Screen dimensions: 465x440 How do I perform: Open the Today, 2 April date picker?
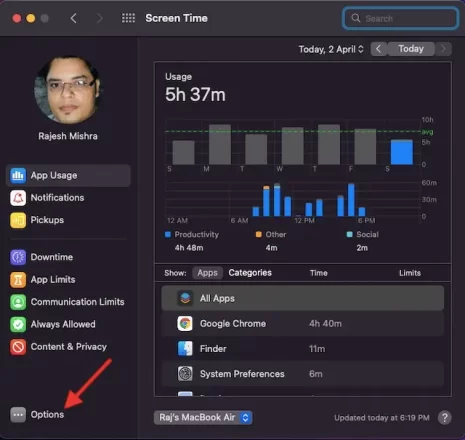coord(331,49)
